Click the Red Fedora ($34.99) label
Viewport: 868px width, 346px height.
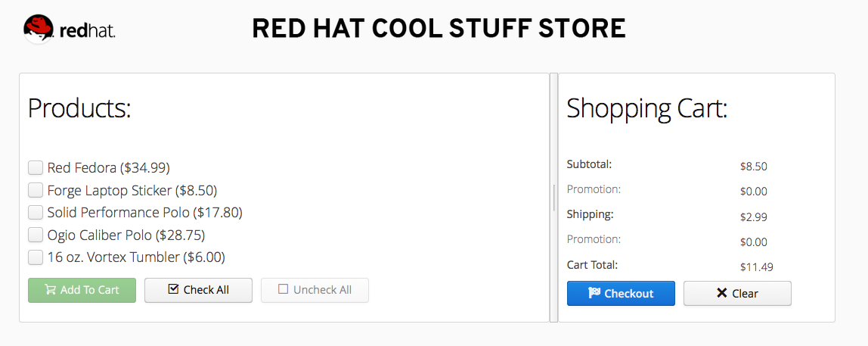tap(108, 167)
